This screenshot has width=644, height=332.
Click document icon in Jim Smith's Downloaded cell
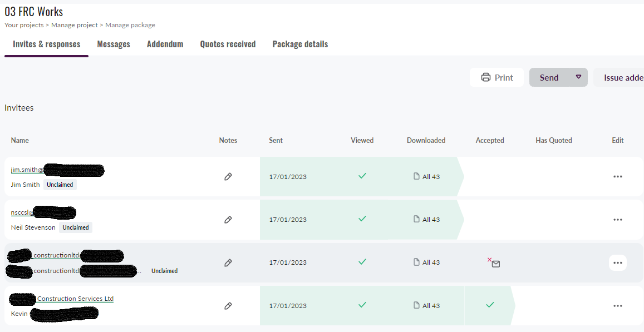(416, 177)
